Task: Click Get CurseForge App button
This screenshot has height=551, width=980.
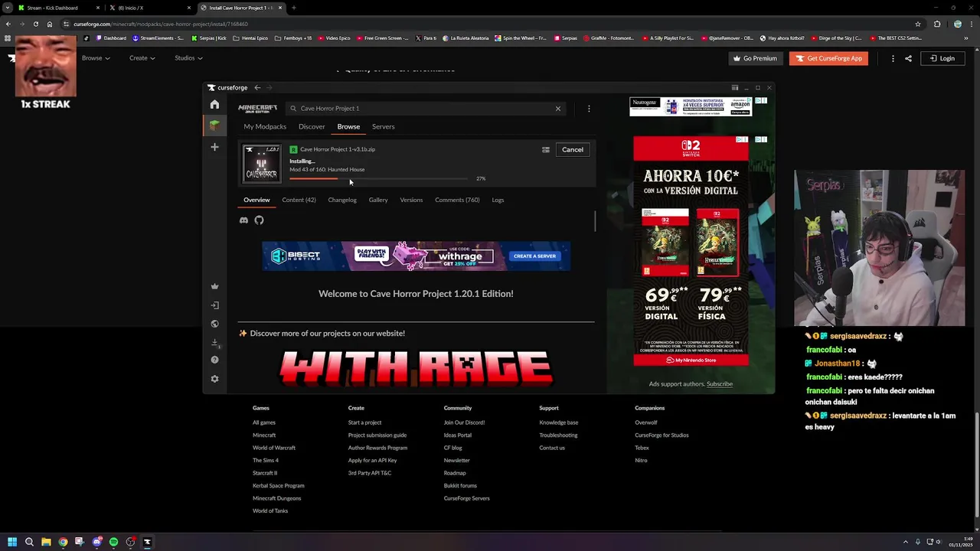Action: pyautogui.click(x=828, y=58)
